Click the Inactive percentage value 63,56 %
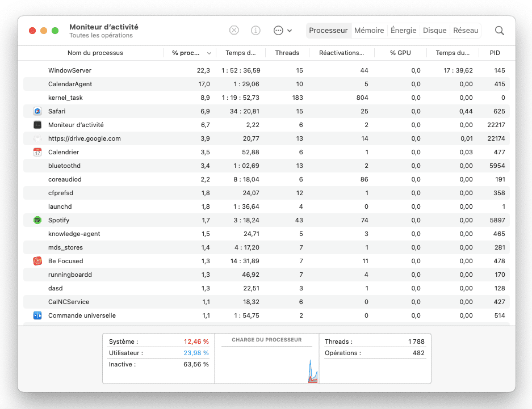 point(196,364)
